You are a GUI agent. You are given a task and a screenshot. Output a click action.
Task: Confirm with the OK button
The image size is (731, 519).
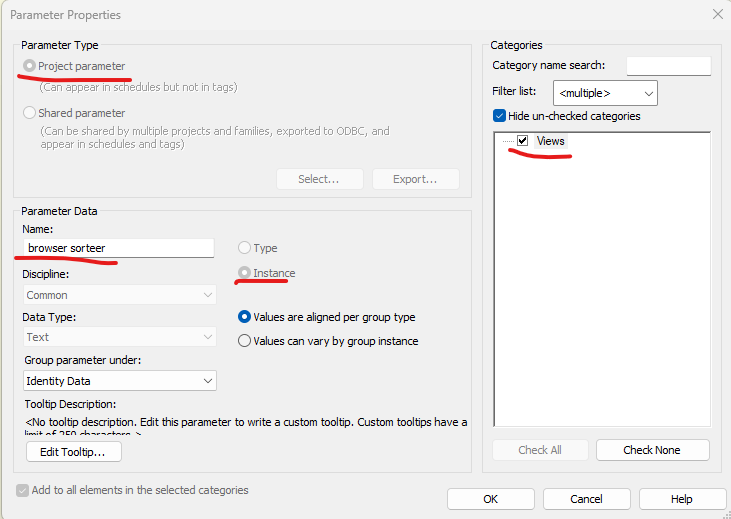[490, 499]
